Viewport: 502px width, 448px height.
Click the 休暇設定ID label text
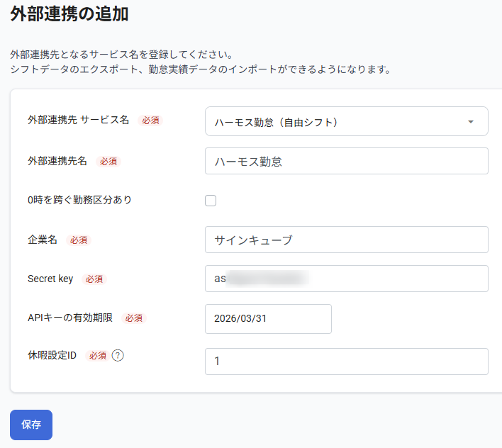coord(52,355)
